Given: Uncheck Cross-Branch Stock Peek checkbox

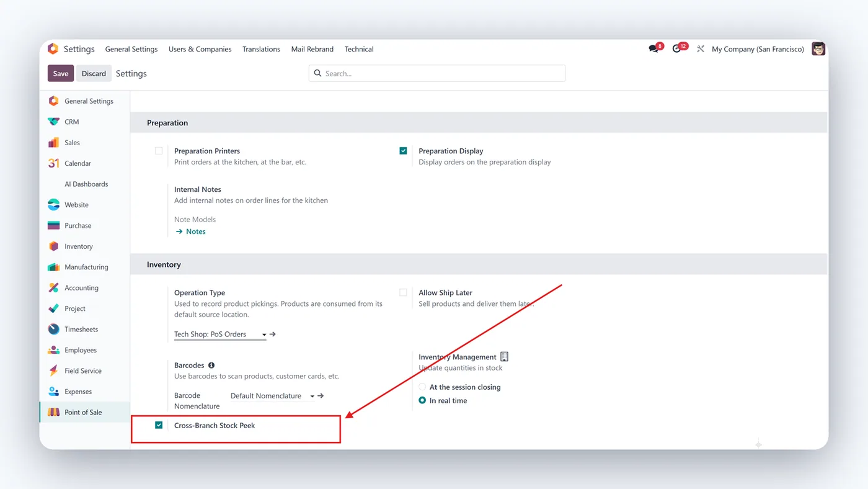Looking at the screenshot, I should [159, 425].
